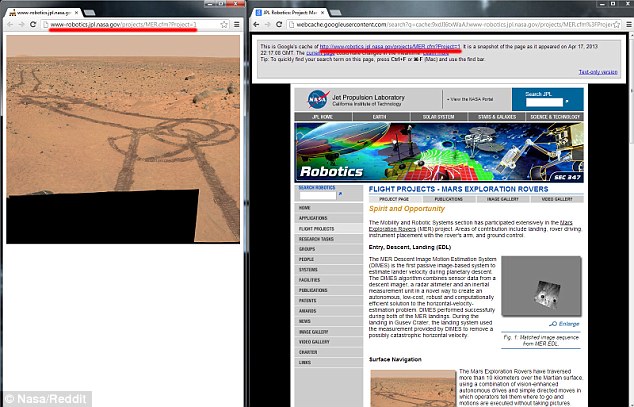634x407 pixels.
Task: Go forward in the right browser window
Action: tap(267, 25)
